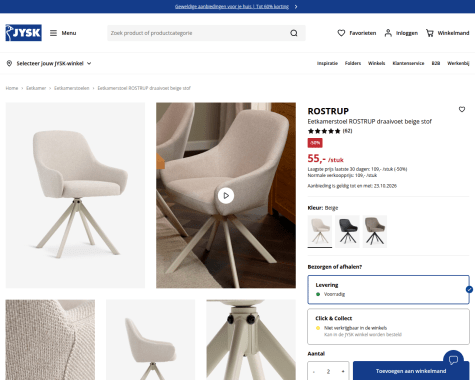
Task: Click the five-star rating
Action: tap(324, 131)
